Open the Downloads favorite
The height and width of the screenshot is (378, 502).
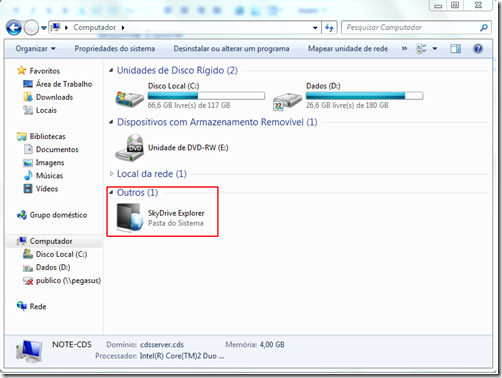coord(54,97)
